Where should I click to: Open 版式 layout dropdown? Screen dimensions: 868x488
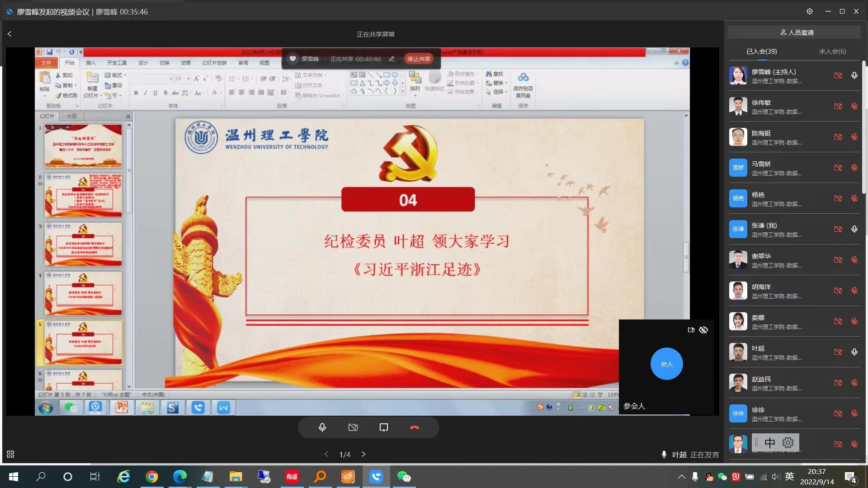click(115, 75)
